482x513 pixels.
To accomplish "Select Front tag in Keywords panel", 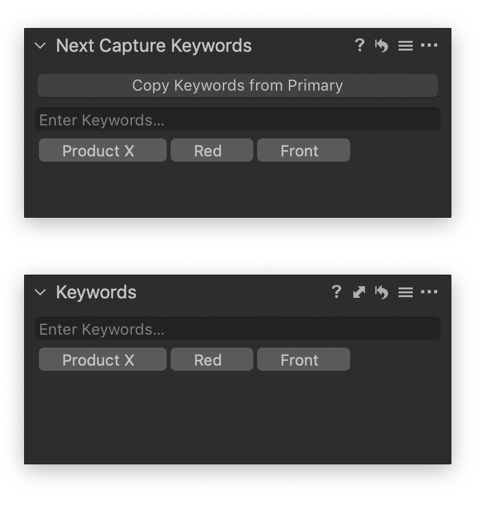I will click(x=303, y=359).
